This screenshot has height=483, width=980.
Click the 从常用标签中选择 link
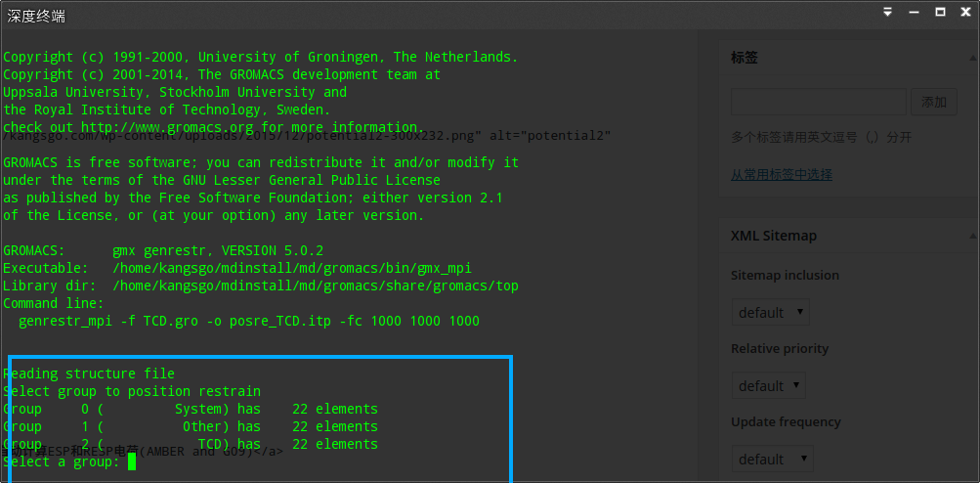[782, 174]
